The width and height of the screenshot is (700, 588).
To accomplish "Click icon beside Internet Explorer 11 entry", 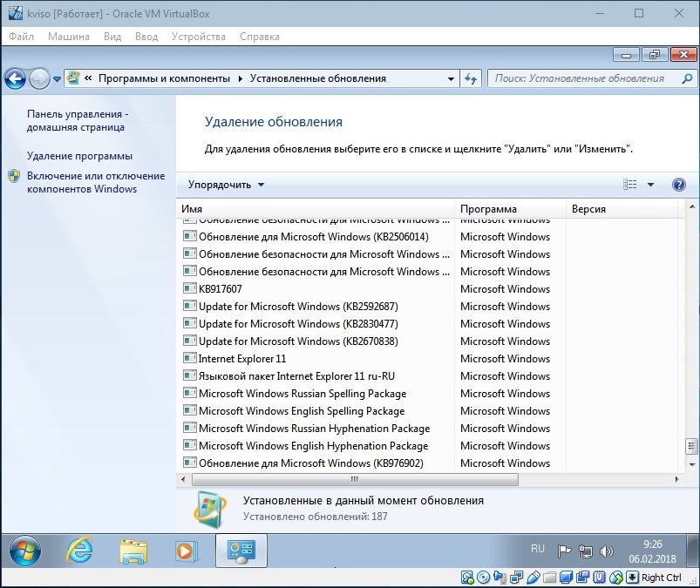I will tap(190, 358).
